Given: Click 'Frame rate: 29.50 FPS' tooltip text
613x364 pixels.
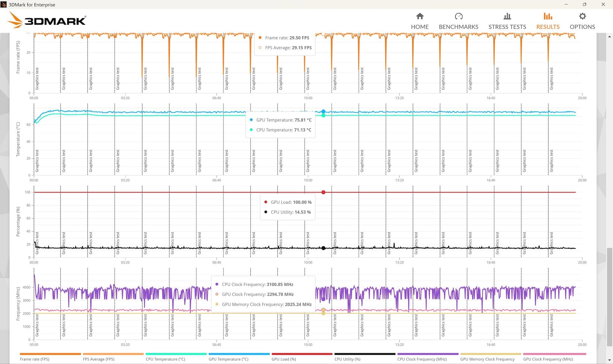Looking at the screenshot, I should 287,38.
